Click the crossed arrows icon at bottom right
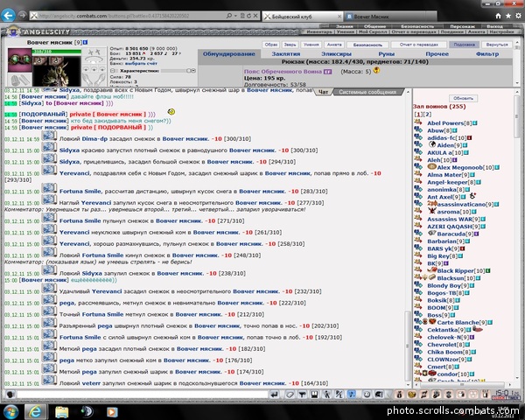 point(423,395)
